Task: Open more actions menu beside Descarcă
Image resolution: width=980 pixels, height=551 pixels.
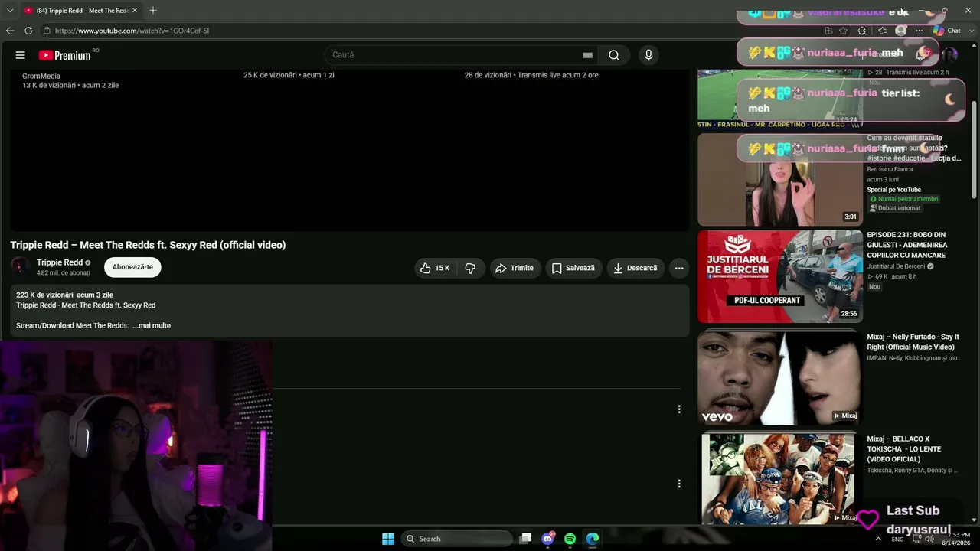Action: (679, 268)
